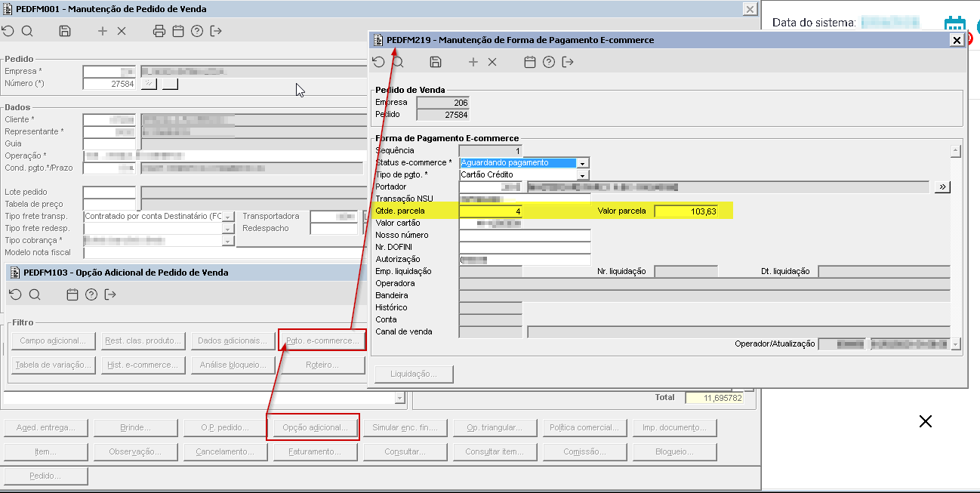This screenshot has width=980, height=493.
Task: Click the Aged. entrega... button
Action: (x=45, y=427)
